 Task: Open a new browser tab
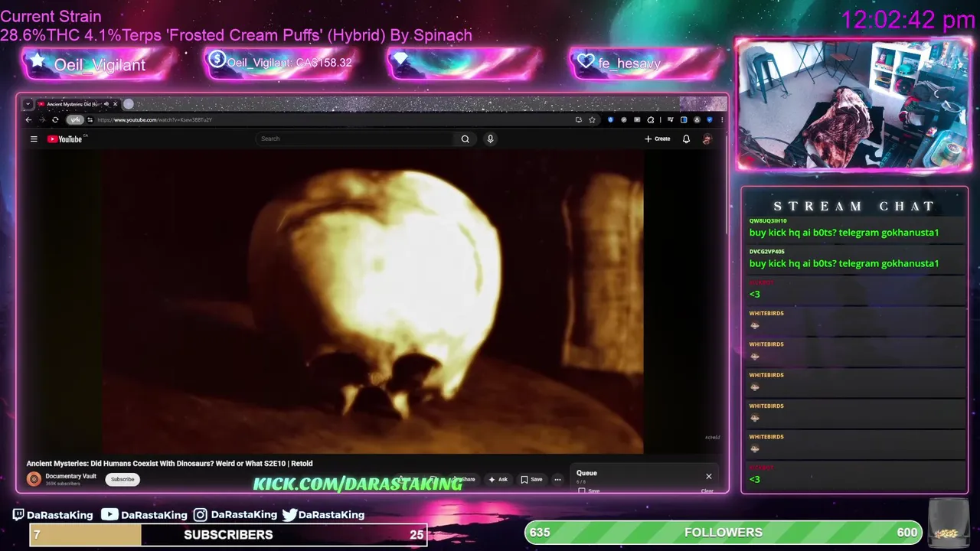point(129,104)
